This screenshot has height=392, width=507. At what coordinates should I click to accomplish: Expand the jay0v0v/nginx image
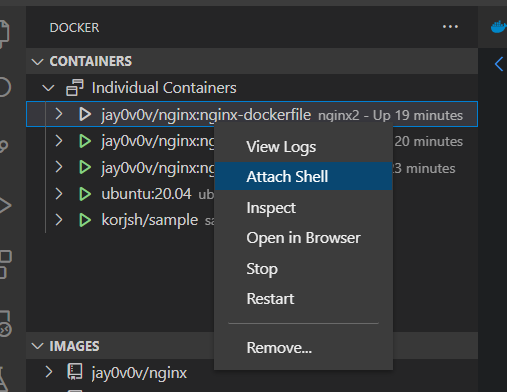coord(49,372)
